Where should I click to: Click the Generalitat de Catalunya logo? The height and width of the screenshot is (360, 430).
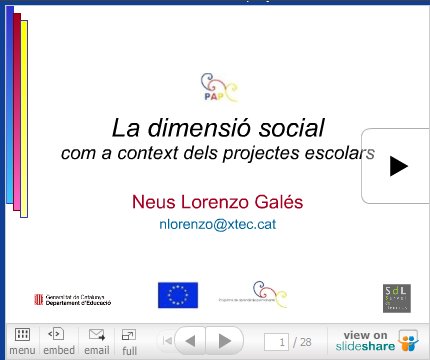pyautogui.click(x=73, y=300)
